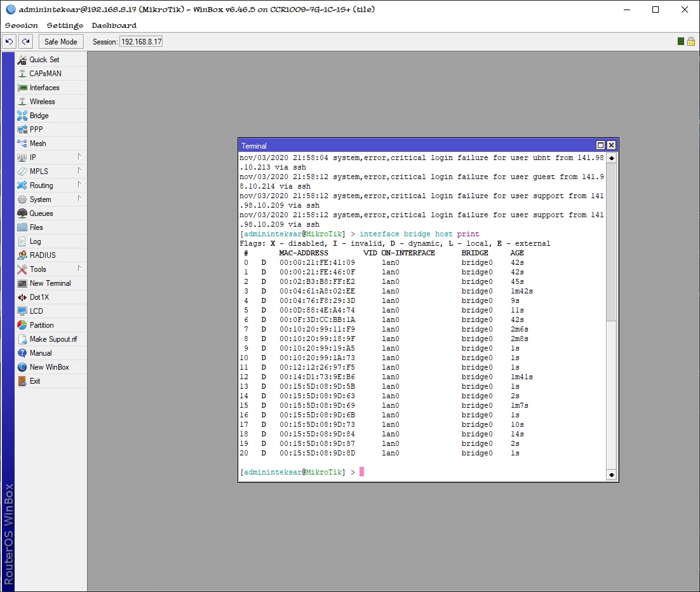
Task: Open the Wireless sidebar icon
Action: [x=22, y=102]
